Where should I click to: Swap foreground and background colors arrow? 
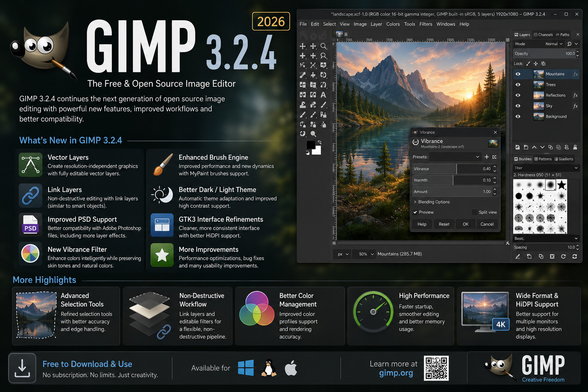pos(319,142)
